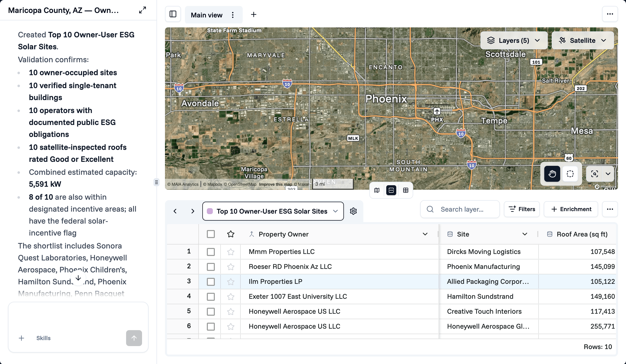Check the box for Exeter 1007 East University LLC
Screen dimensions: 626x364
pyautogui.click(x=211, y=297)
